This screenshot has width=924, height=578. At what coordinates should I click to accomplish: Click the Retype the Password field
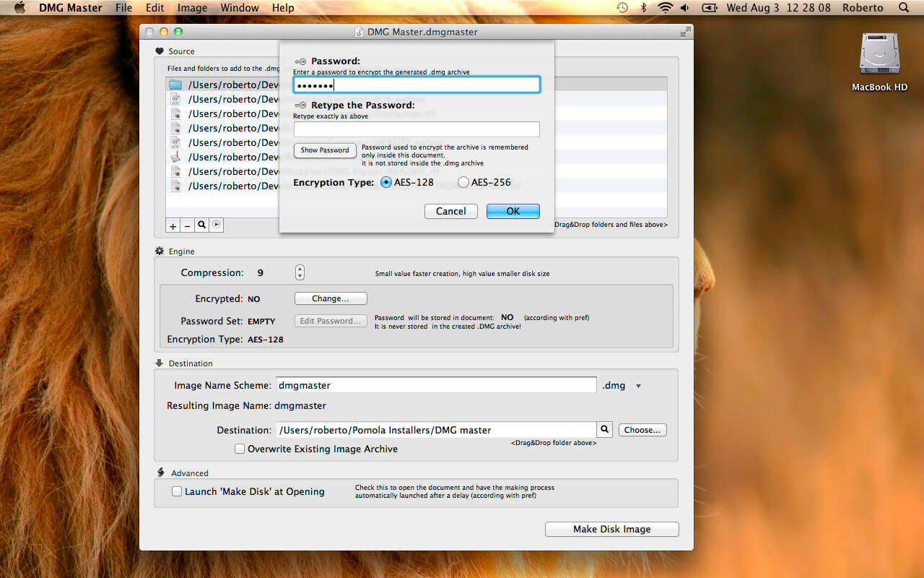coord(417,129)
